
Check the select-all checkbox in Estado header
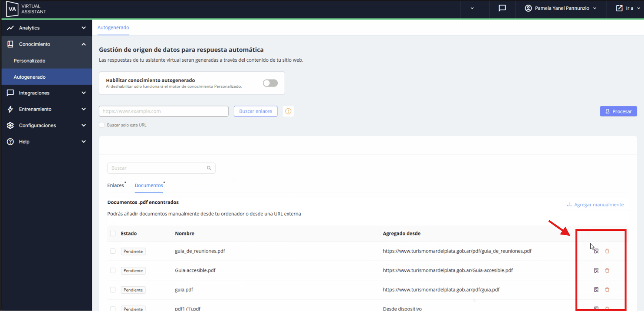tap(113, 233)
